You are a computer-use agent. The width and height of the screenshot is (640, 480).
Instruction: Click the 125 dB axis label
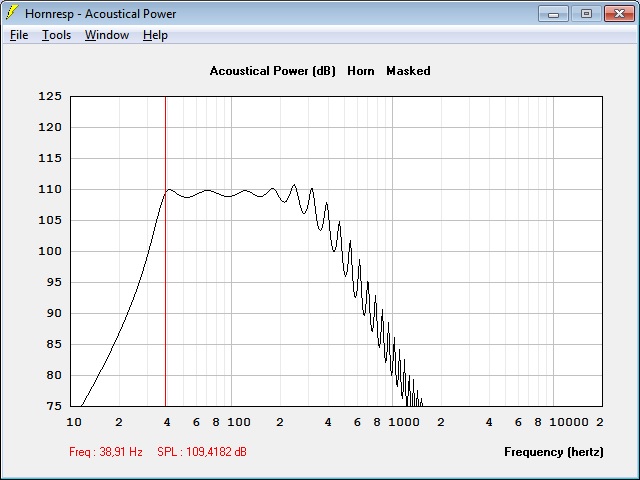tap(50, 96)
